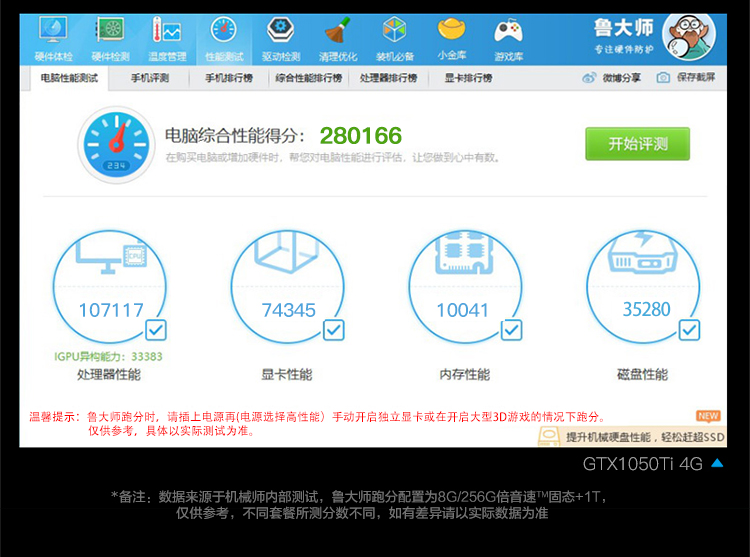Screen dimensions: 750x557
Task: Open 装机必备 essential software cube icon
Action: pos(395,30)
